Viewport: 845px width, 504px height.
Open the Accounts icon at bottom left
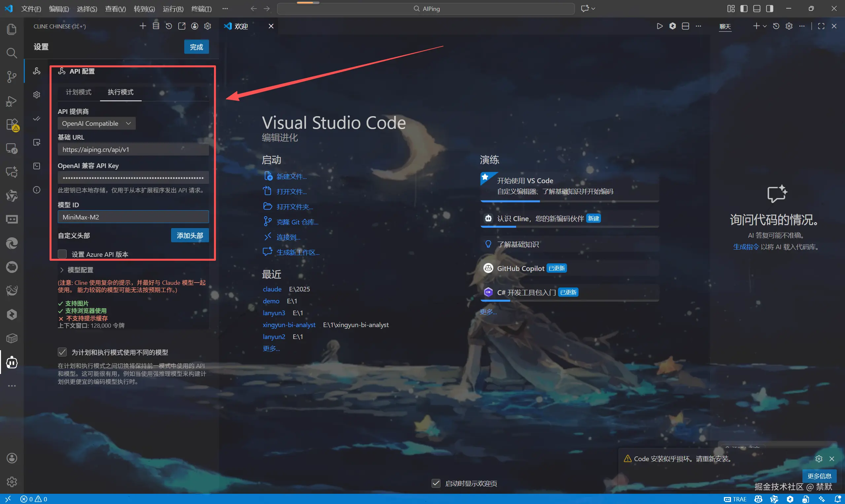12,458
